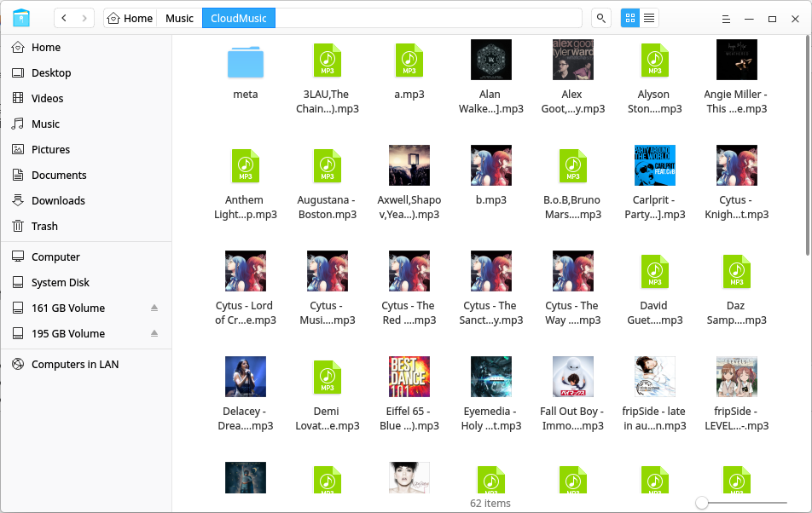
Task: Open Documents in the sidebar
Action: (86, 176)
